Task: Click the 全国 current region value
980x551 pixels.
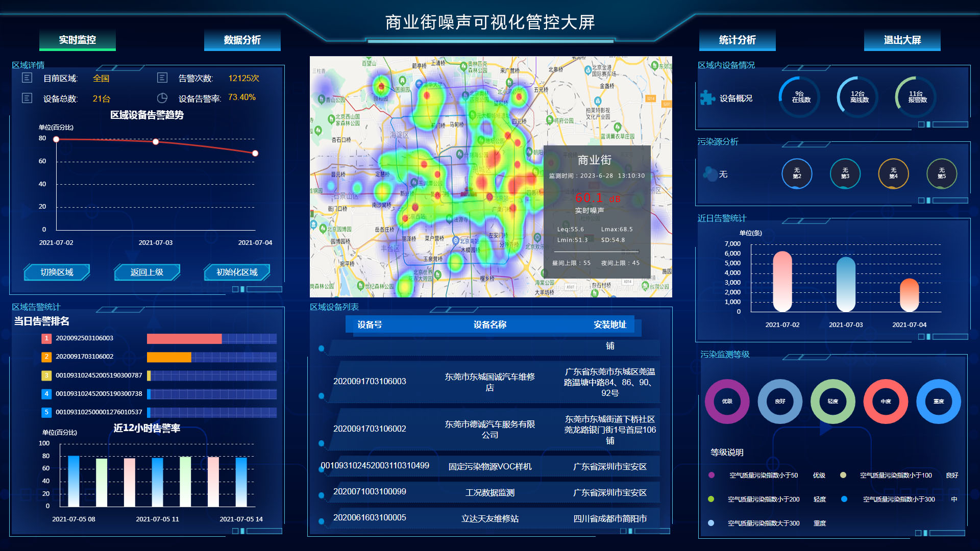Action: click(x=101, y=78)
